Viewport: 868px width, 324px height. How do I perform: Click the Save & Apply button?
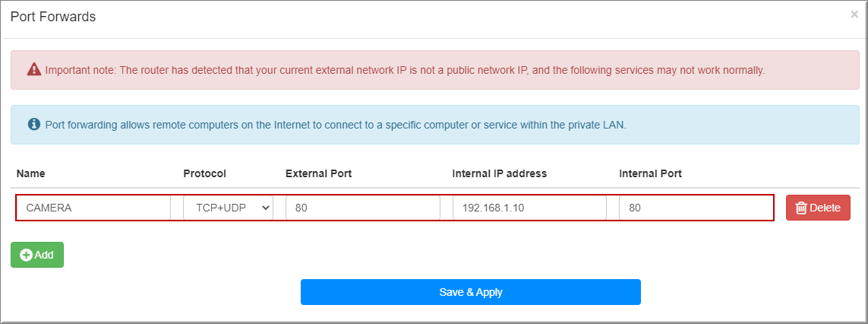tap(471, 292)
